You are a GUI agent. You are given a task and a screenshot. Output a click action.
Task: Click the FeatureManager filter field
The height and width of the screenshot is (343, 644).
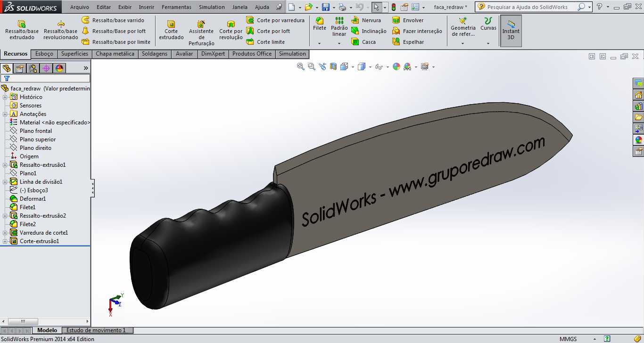[x=45, y=78]
